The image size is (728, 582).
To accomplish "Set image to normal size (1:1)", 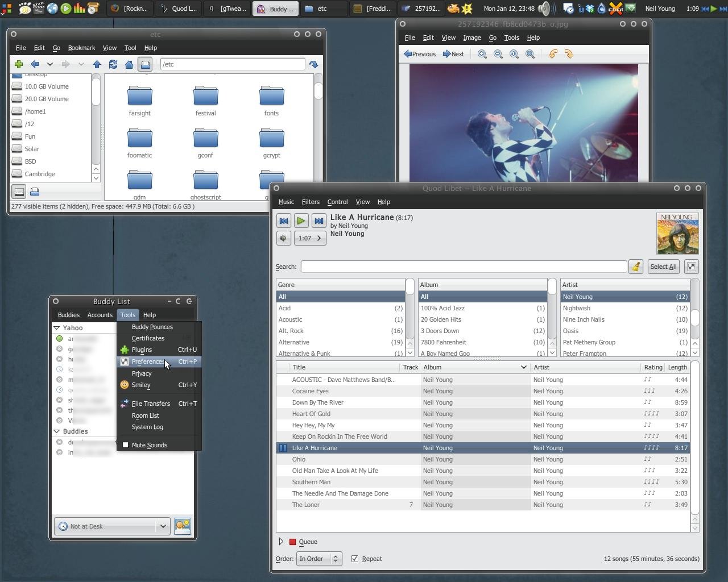I will 514,54.
